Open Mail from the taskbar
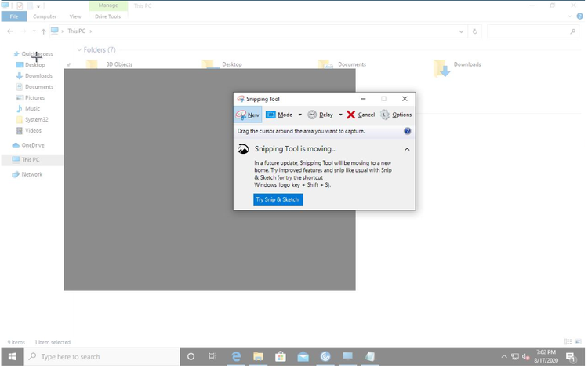This screenshot has height=368, width=588. 303,356
